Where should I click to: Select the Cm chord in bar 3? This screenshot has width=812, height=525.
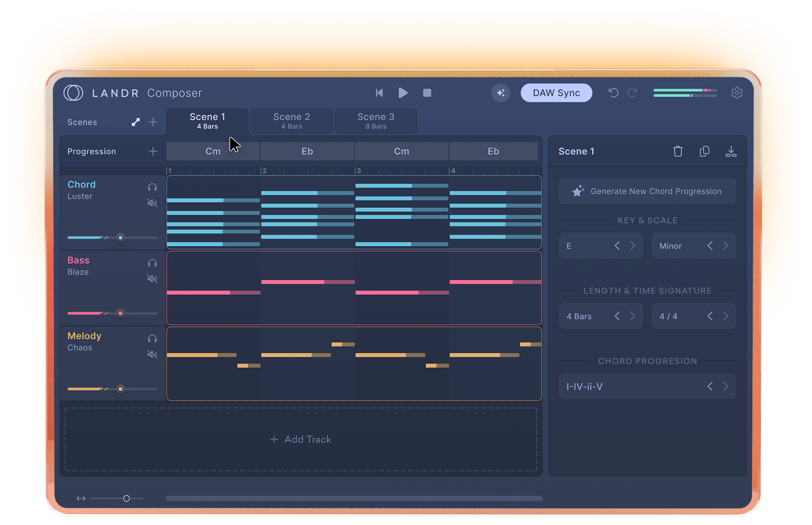pyautogui.click(x=401, y=151)
